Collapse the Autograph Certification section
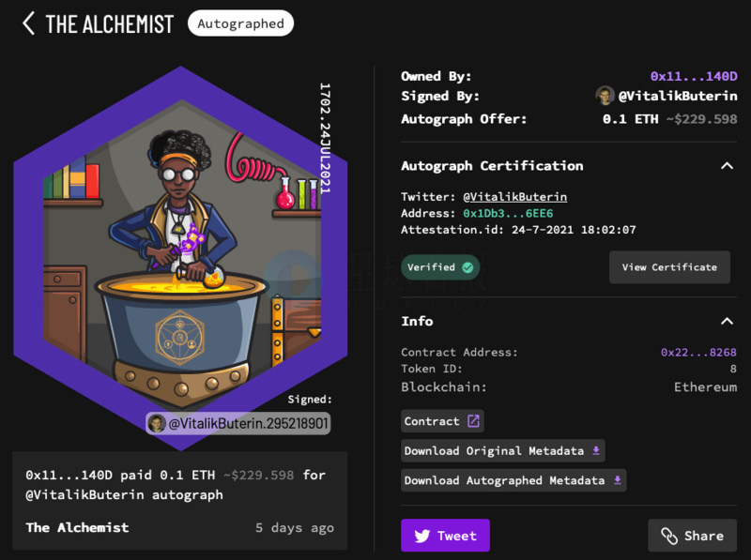The height and width of the screenshot is (560, 751). (727, 166)
